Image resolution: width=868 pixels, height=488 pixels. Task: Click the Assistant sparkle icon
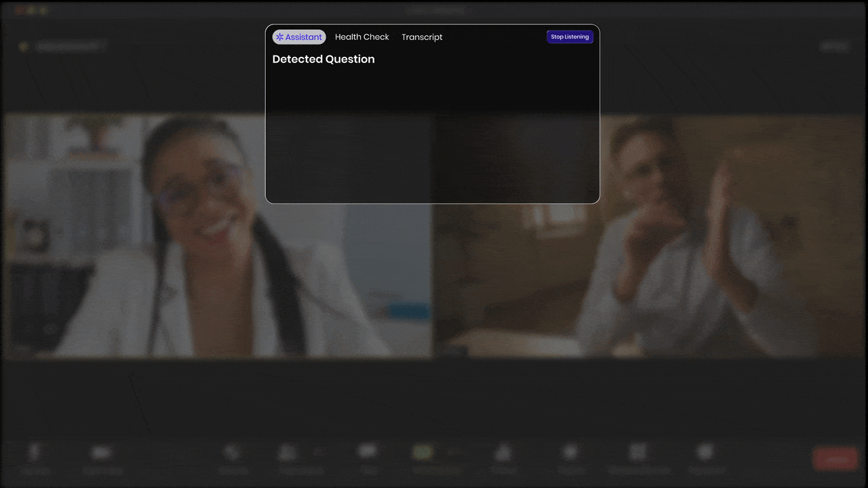pyautogui.click(x=279, y=37)
